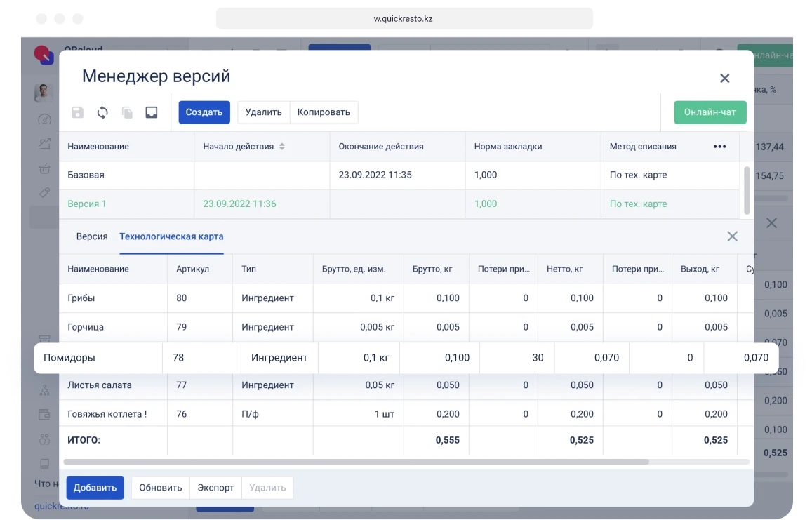Open the three-dots column options menu

(719, 147)
